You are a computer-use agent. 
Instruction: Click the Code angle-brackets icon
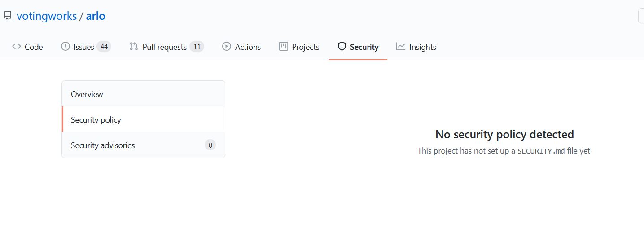click(17, 47)
